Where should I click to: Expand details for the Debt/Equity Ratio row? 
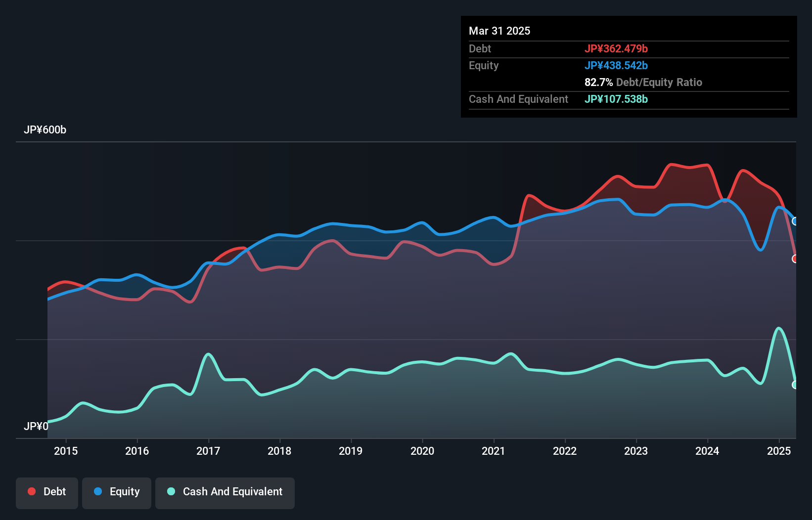643,83
